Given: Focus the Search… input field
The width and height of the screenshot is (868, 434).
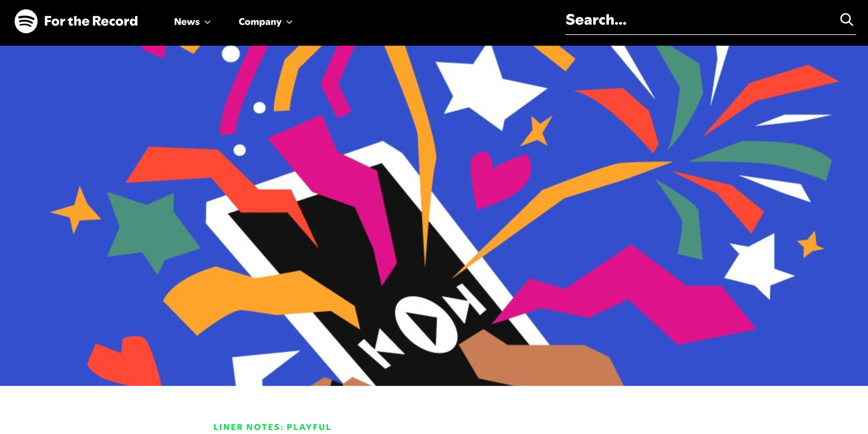Looking at the screenshot, I should (699, 20).
